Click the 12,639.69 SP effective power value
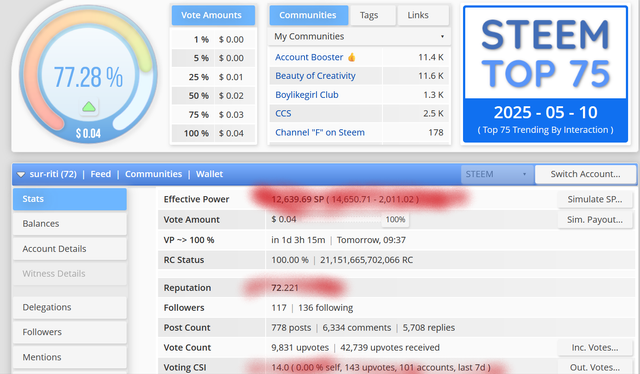Image resolution: width=640 pixels, height=374 pixels. [x=297, y=199]
